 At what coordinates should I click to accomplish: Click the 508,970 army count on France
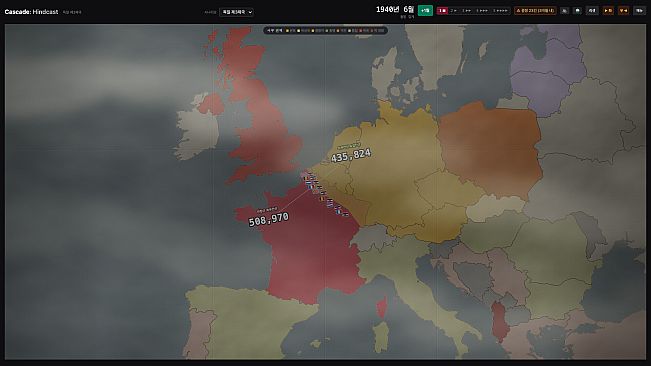[269, 220]
